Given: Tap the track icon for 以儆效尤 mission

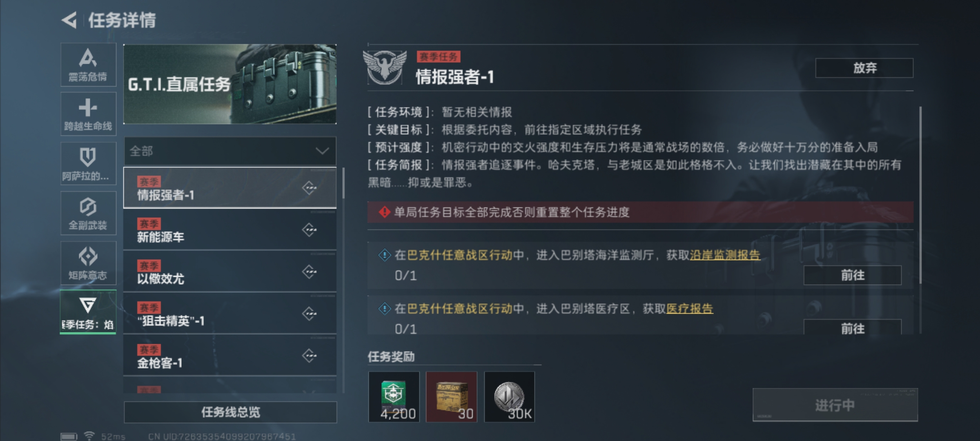Looking at the screenshot, I should [x=310, y=272].
